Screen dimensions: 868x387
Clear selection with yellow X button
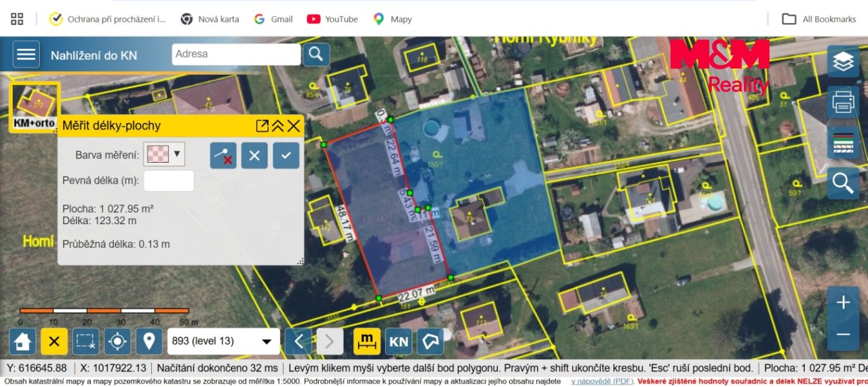click(54, 341)
